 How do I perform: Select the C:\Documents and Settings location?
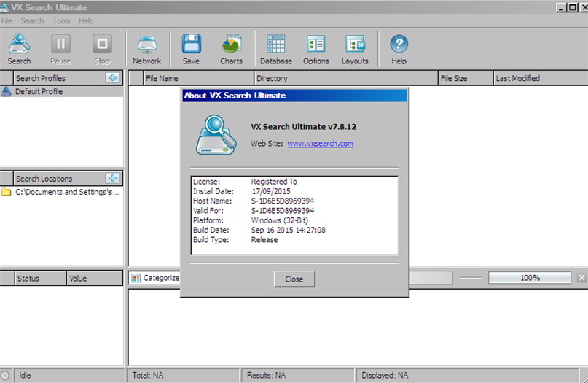(66, 193)
